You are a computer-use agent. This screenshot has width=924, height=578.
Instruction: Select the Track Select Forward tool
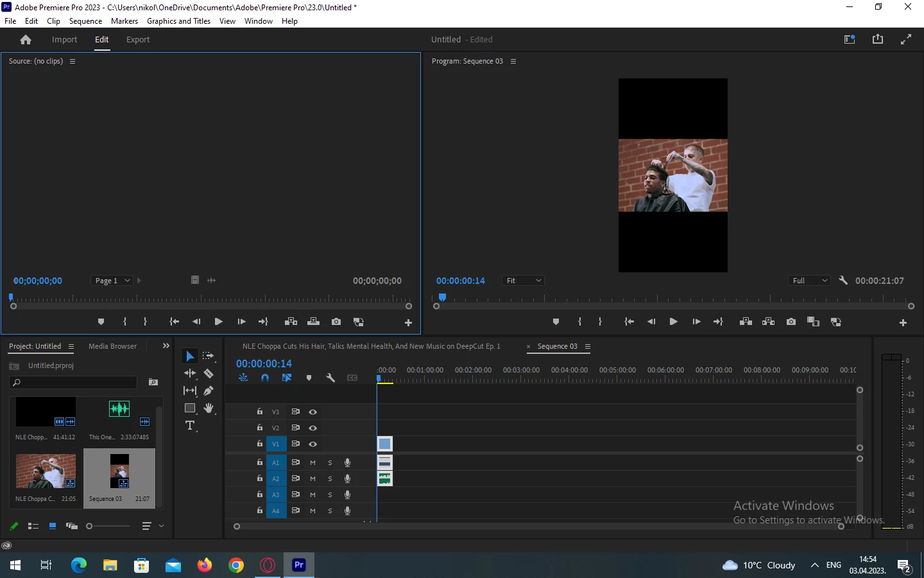[x=208, y=356]
